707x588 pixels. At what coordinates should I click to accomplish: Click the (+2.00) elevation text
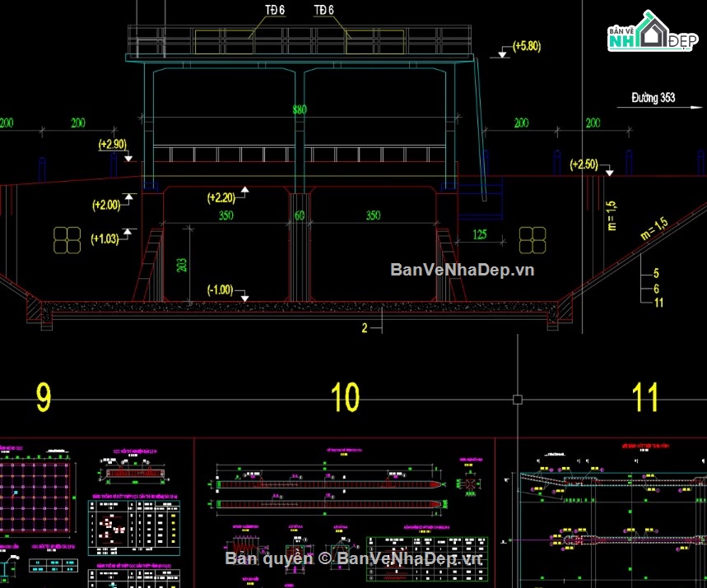pyautogui.click(x=106, y=205)
